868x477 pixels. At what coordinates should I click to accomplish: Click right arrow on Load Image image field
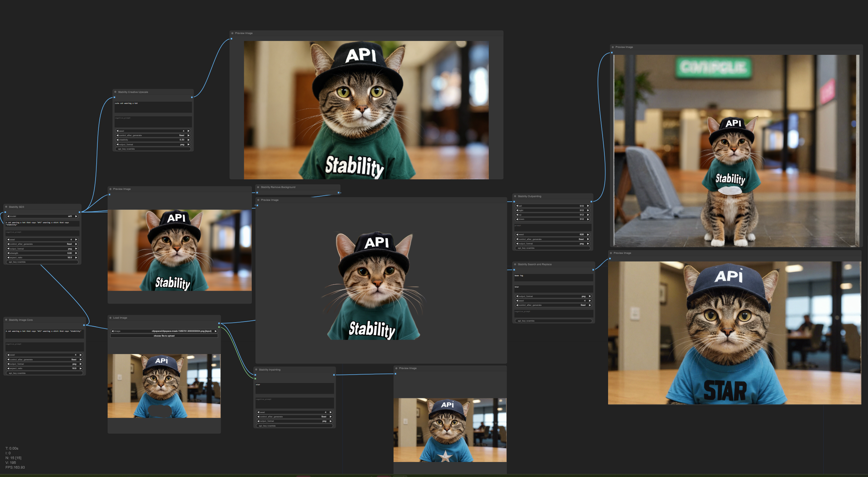(x=216, y=331)
